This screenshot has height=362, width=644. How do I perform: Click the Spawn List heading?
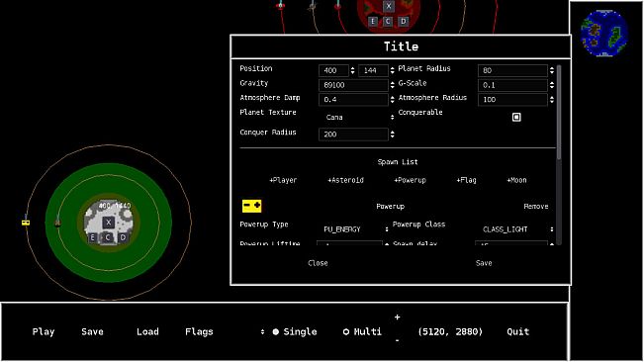click(x=397, y=162)
